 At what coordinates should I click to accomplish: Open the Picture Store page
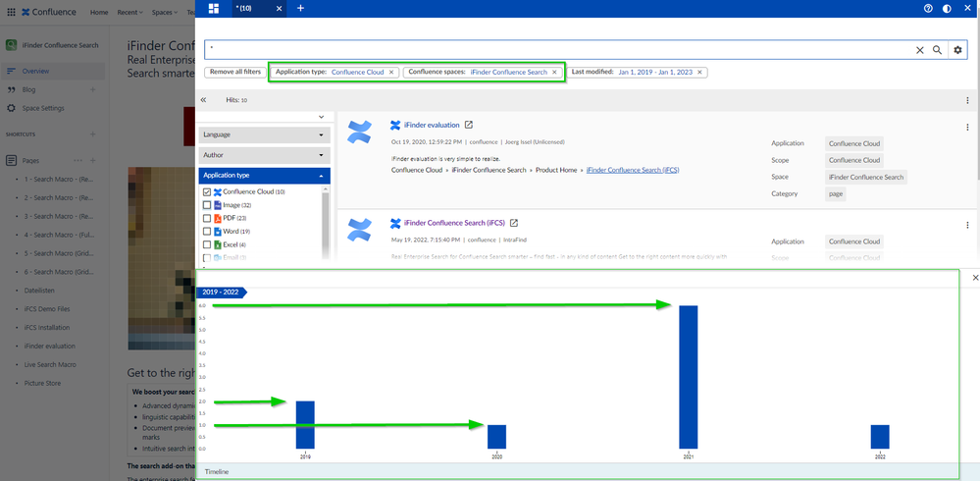click(42, 384)
